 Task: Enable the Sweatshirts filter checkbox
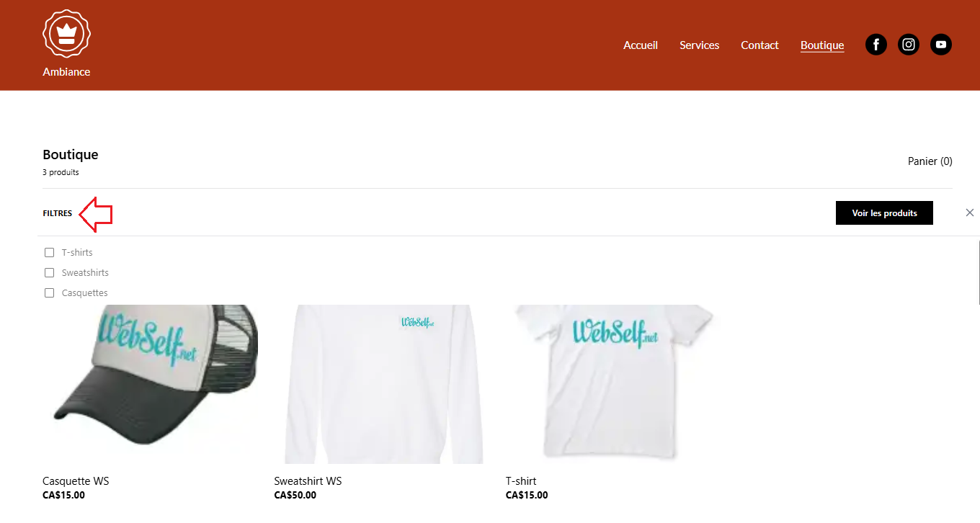tap(50, 273)
